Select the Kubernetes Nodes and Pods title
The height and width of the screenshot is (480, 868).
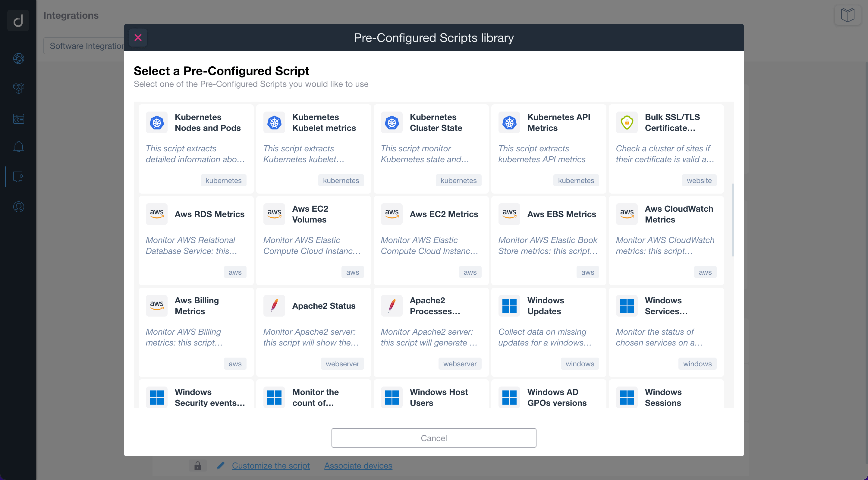[208, 122]
